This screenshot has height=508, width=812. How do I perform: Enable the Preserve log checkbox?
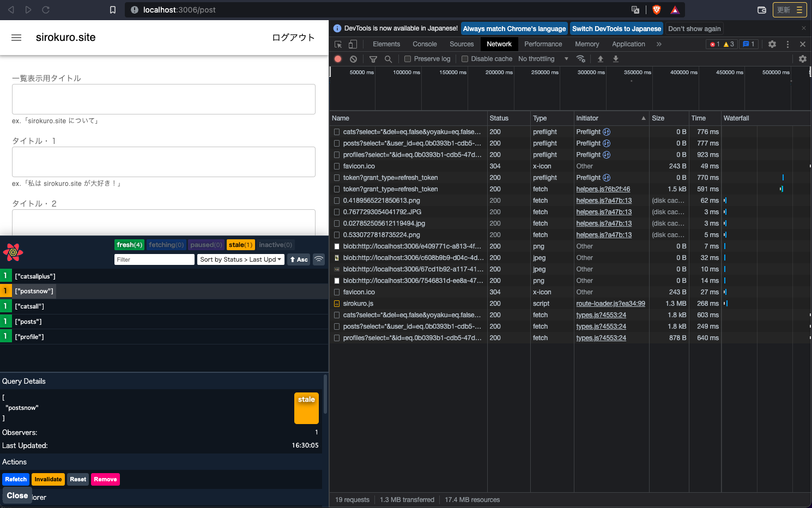tap(408, 59)
